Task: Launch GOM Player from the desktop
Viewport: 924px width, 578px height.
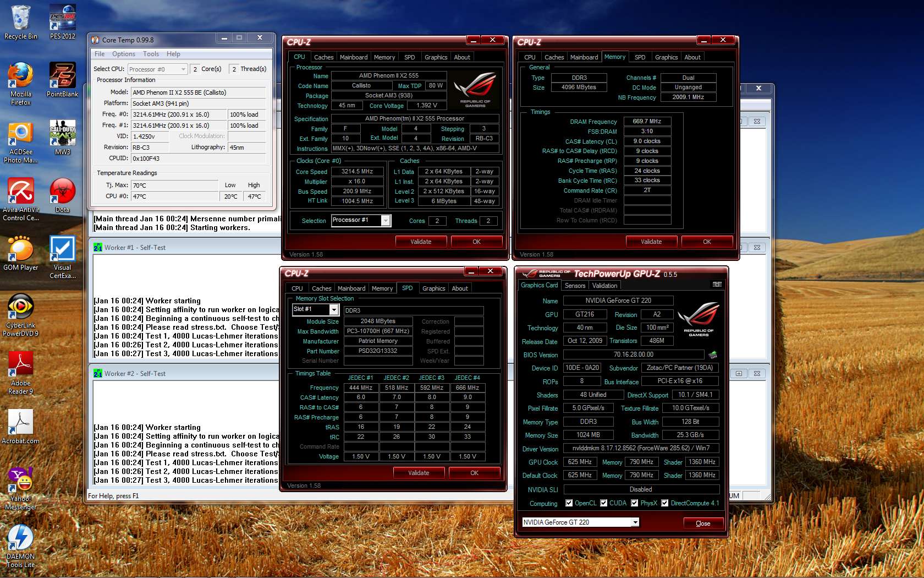Action: (21, 253)
